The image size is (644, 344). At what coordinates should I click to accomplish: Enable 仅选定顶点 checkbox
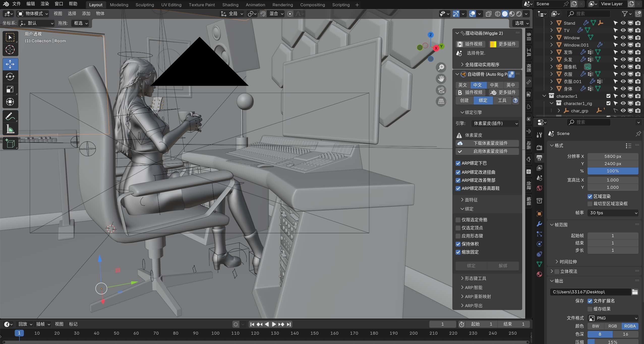(458, 228)
